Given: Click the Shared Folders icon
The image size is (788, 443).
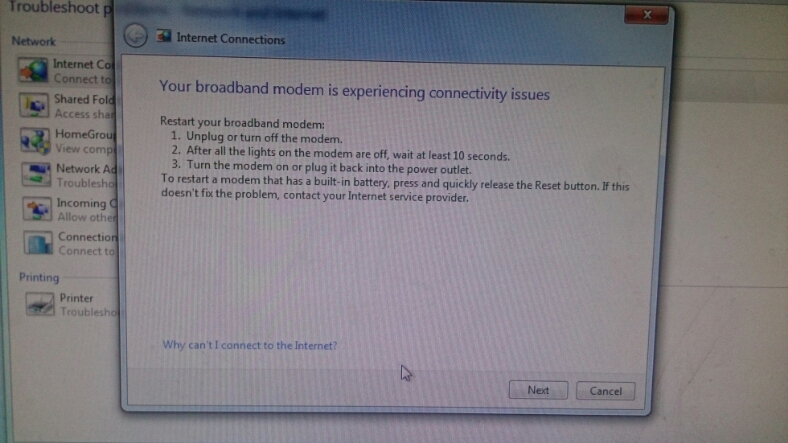Looking at the screenshot, I should coord(34,105).
